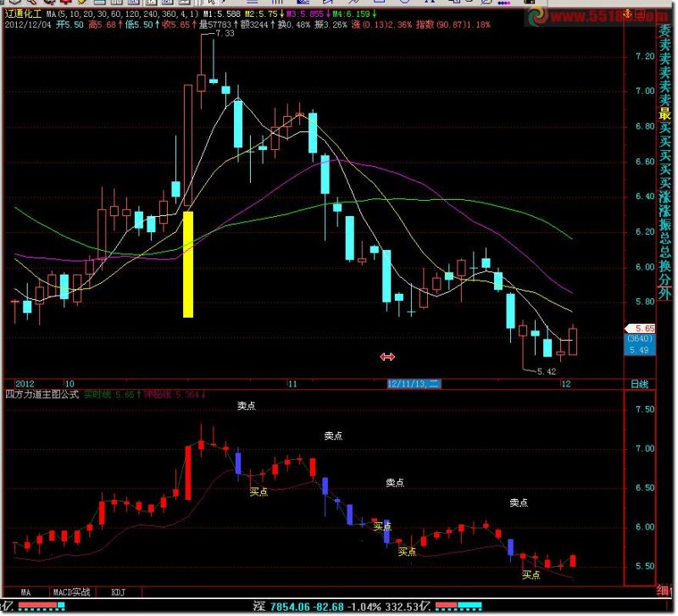
Task: Open the 日线 period selector
Action: 640,384
